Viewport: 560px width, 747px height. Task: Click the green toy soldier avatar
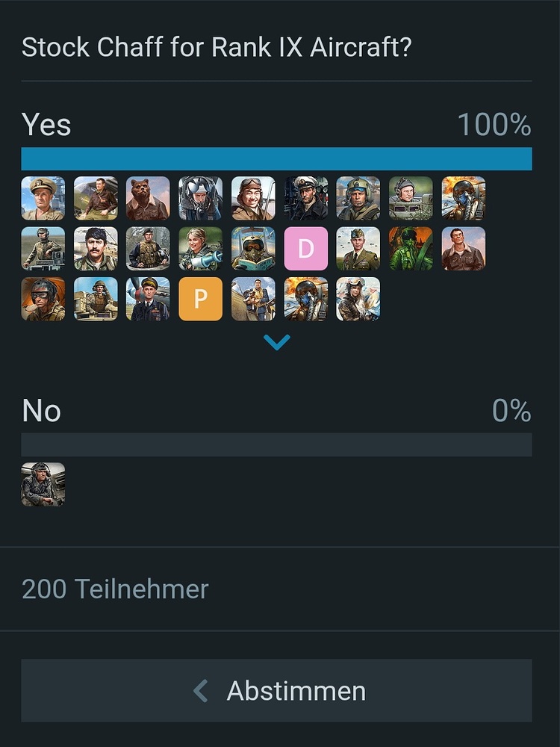411,249
